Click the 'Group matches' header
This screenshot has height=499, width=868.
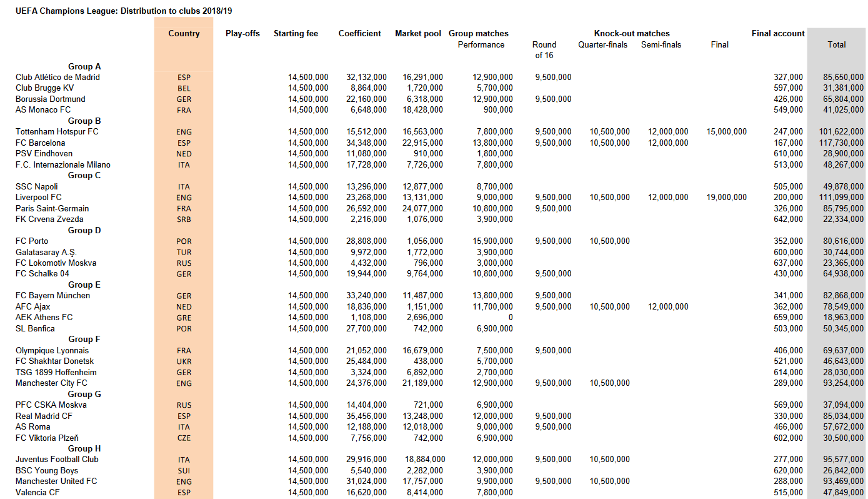tap(479, 34)
